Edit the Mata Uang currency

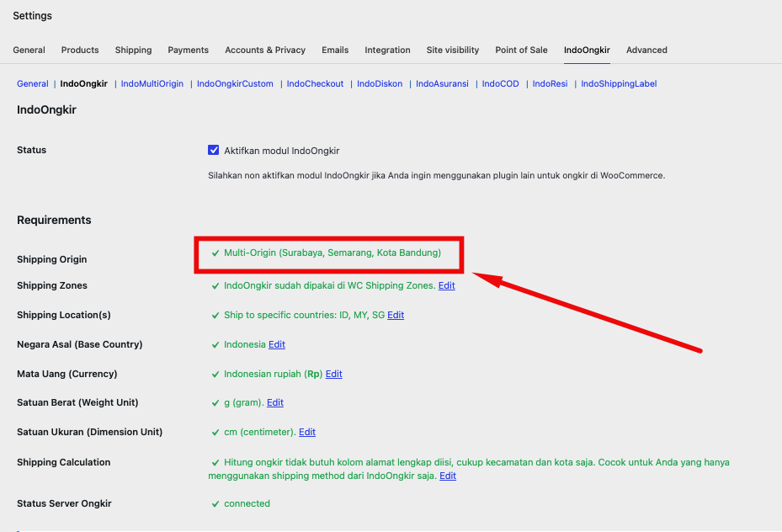pyautogui.click(x=333, y=374)
